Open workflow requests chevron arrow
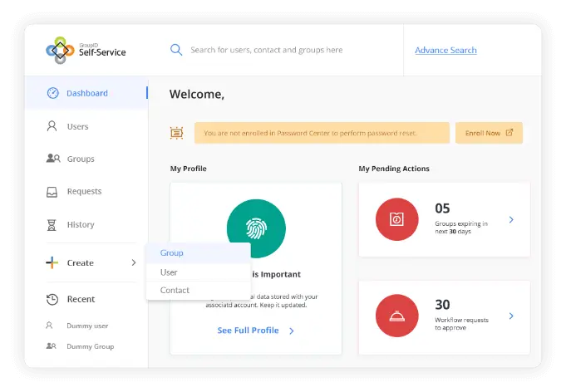Screen dimensions: 566x392 click(x=511, y=316)
